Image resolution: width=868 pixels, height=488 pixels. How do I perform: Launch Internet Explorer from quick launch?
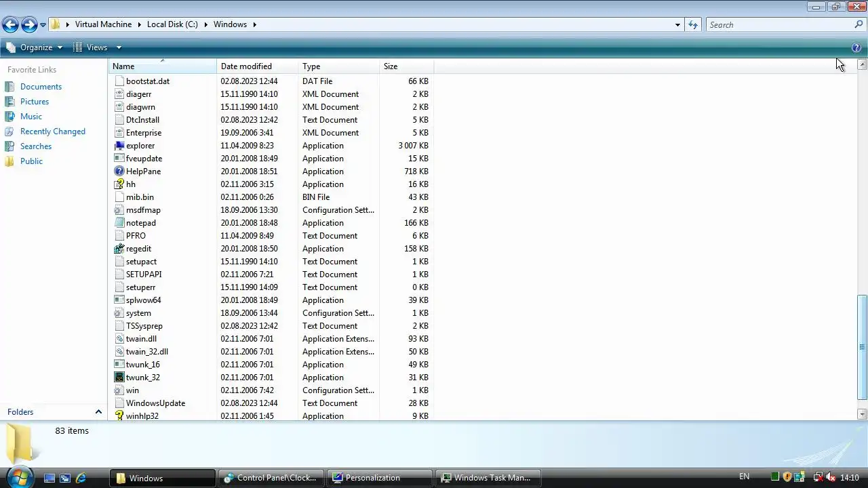[x=81, y=478]
